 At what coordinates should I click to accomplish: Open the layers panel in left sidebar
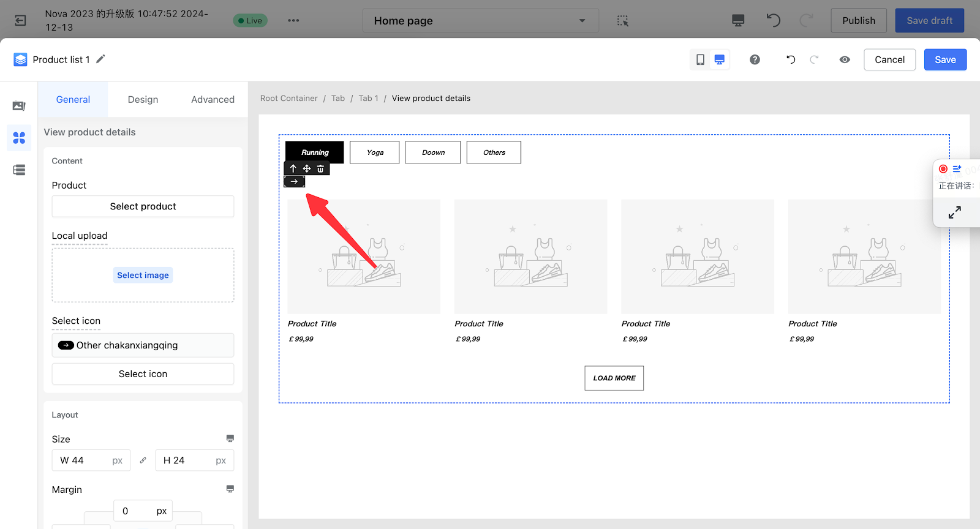point(19,170)
